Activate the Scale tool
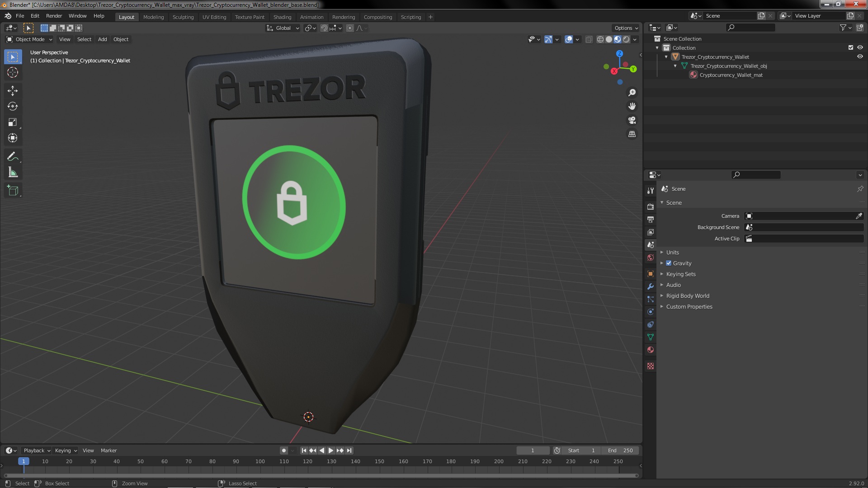Viewport: 868px width, 488px height. (x=13, y=122)
